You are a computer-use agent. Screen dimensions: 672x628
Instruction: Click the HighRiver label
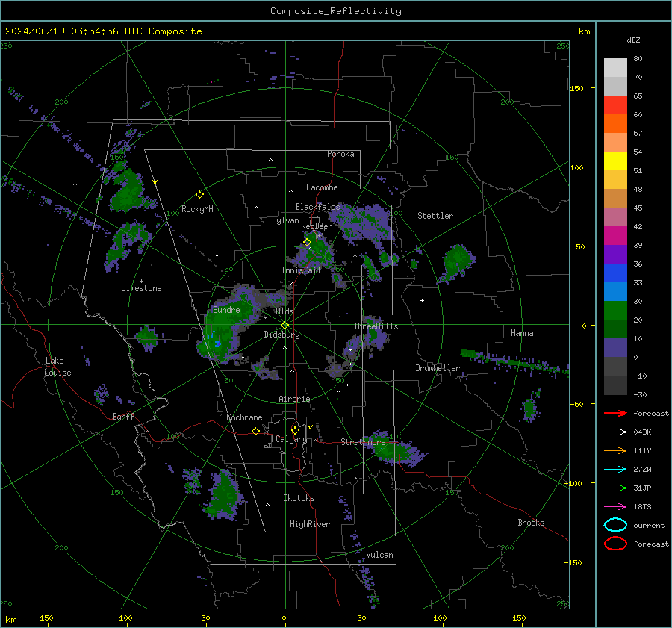tap(310, 524)
